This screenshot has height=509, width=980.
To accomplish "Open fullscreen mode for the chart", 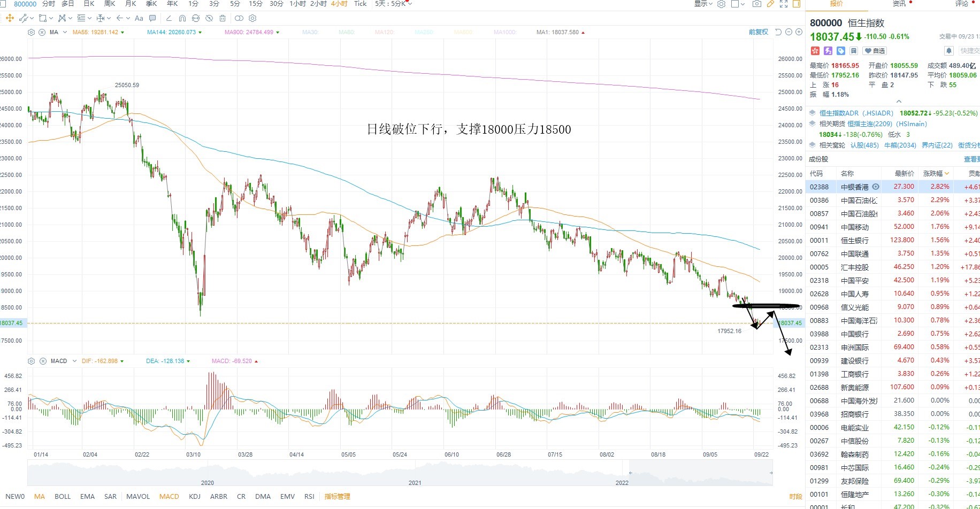I will 784,4.
